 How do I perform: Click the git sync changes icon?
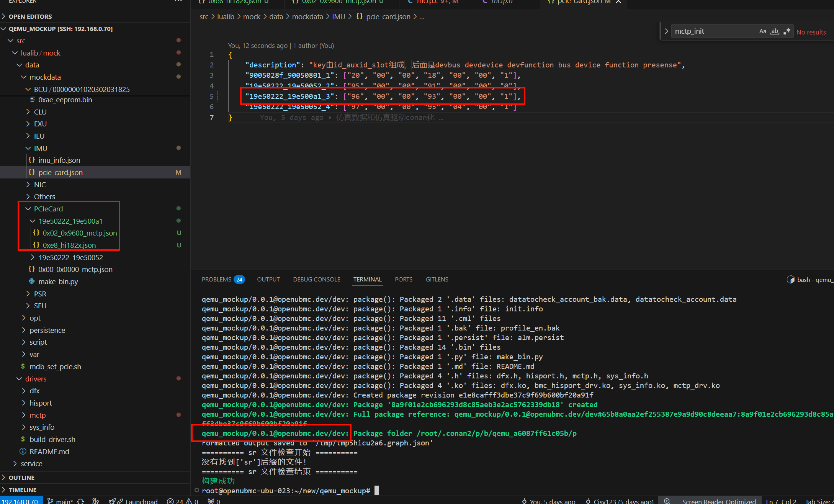point(80,501)
